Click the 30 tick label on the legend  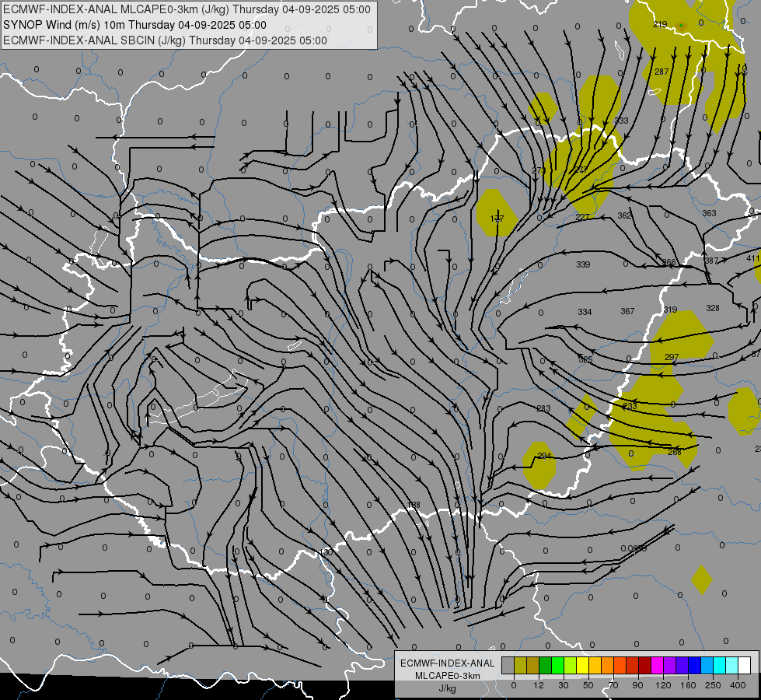(x=563, y=685)
